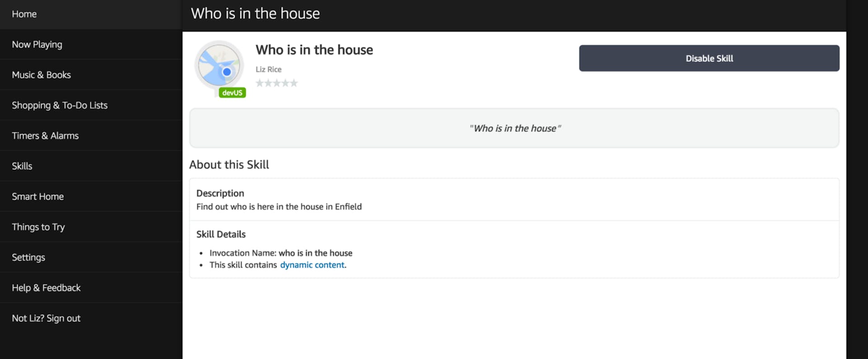Screen dimensions: 868x359
Task: Disable the Who is in the house skill
Action: point(708,58)
